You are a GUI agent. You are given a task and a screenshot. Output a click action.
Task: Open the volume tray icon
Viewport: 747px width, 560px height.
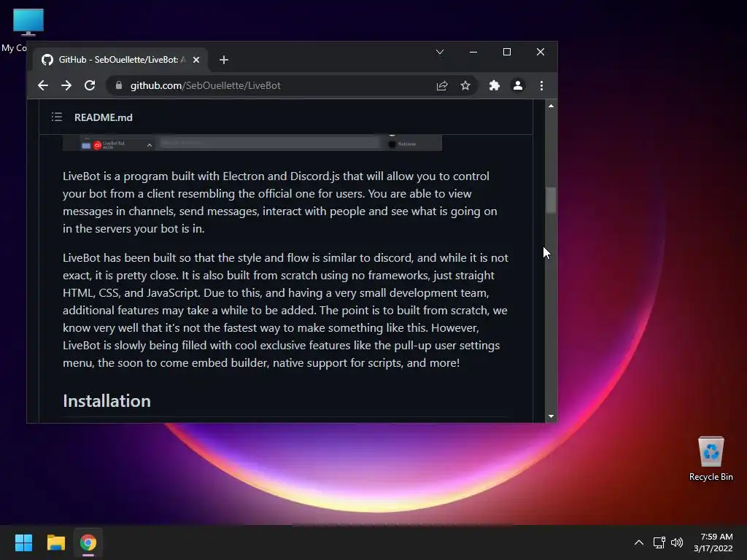(676, 542)
